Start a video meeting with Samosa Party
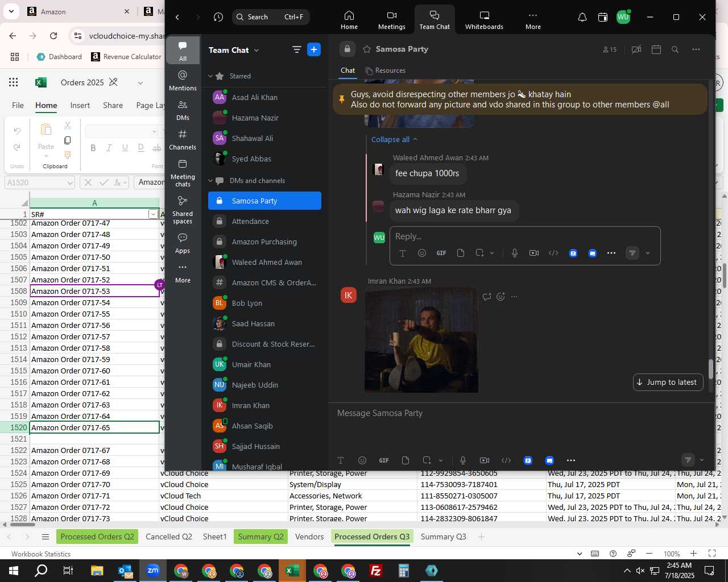This screenshot has height=582, width=728. click(636, 49)
